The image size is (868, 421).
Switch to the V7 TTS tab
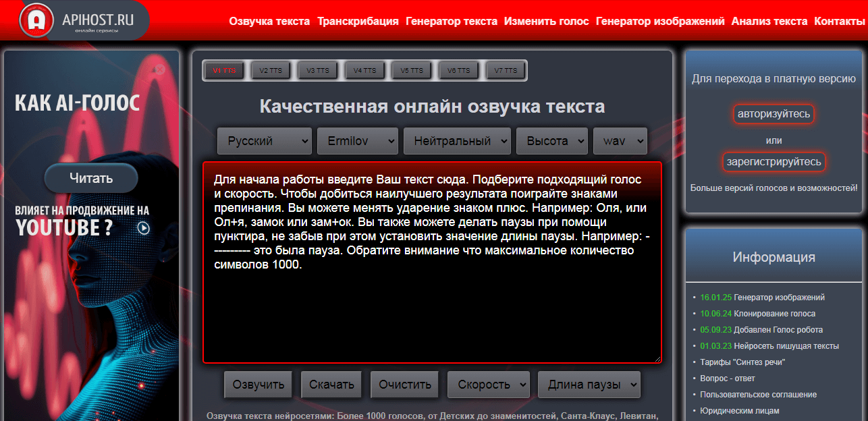[506, 70]
